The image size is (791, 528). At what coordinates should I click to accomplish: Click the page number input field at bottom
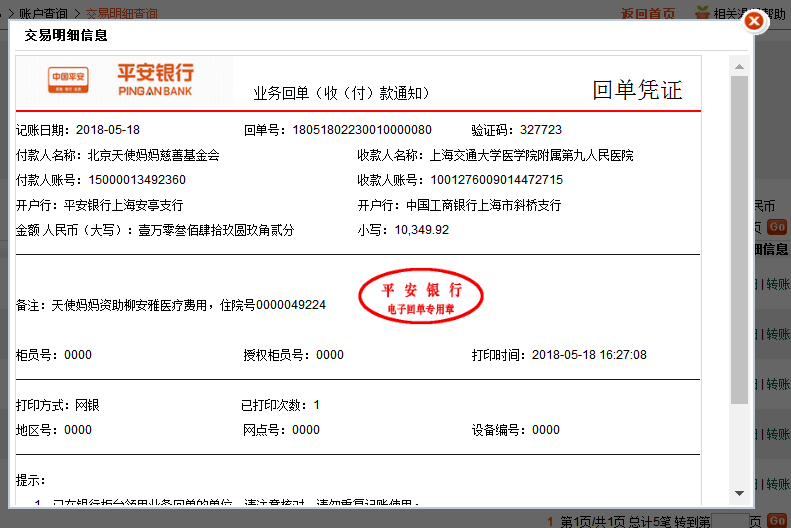click(729, 521)
